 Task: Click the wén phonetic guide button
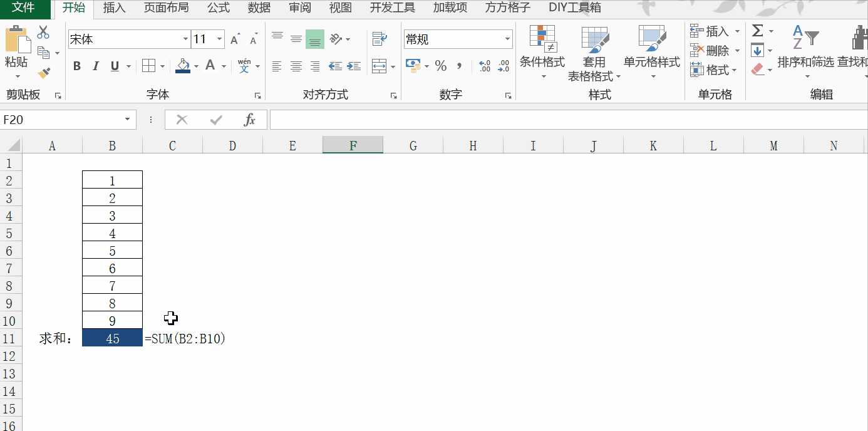click(244, 66)
